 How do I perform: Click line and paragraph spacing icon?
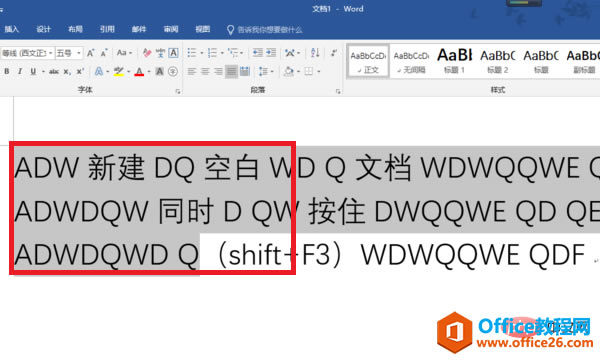click(x=263, y=72)
